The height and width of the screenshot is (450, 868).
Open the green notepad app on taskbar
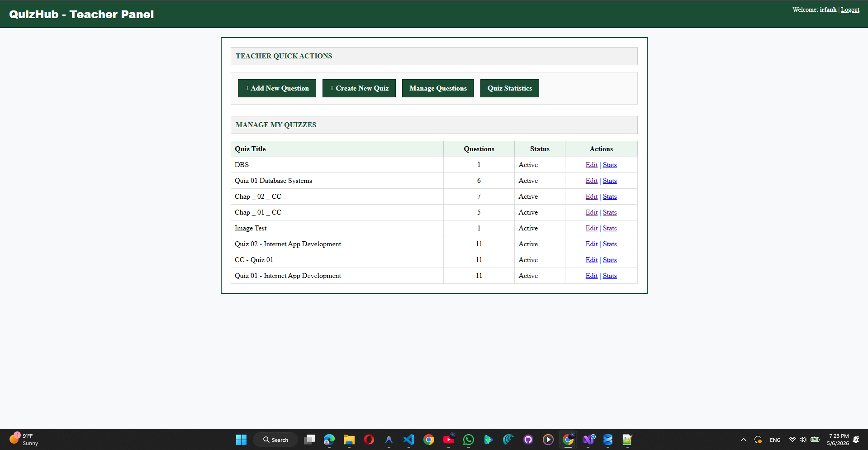click(x=628, y=440)
